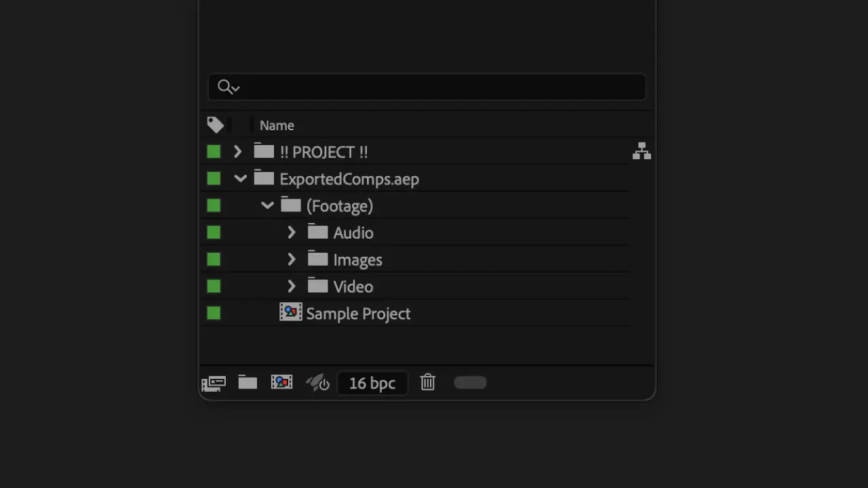The width and height of the screenshot is (868, 488).
Task: Toggle the green label for Sample Project
Action: point(214,312)
